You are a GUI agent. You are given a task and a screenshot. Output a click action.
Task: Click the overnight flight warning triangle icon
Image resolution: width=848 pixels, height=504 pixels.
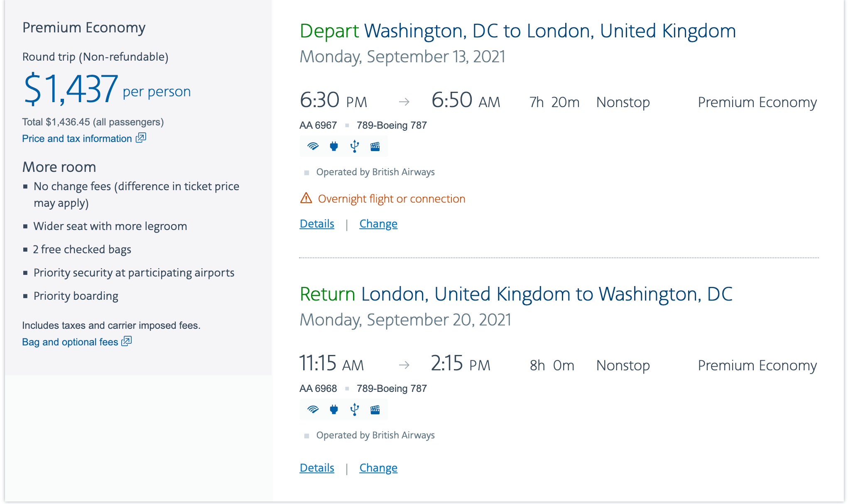tap(306, 198)
